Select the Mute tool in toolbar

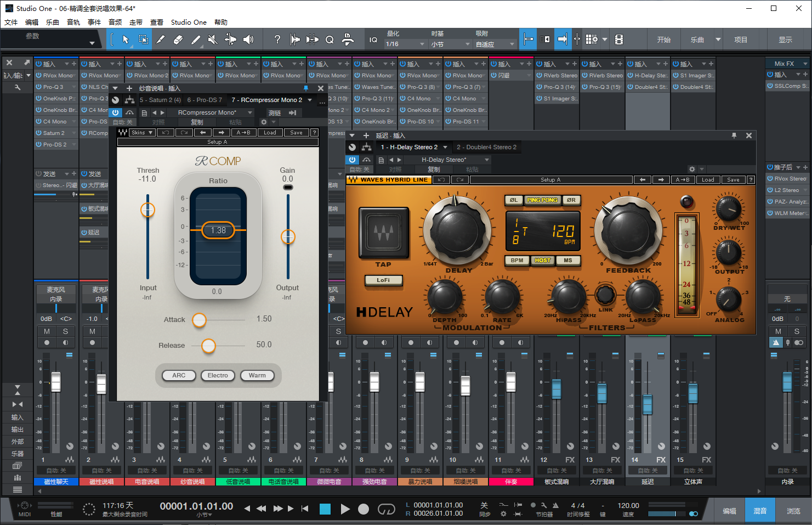coord(213,39)
